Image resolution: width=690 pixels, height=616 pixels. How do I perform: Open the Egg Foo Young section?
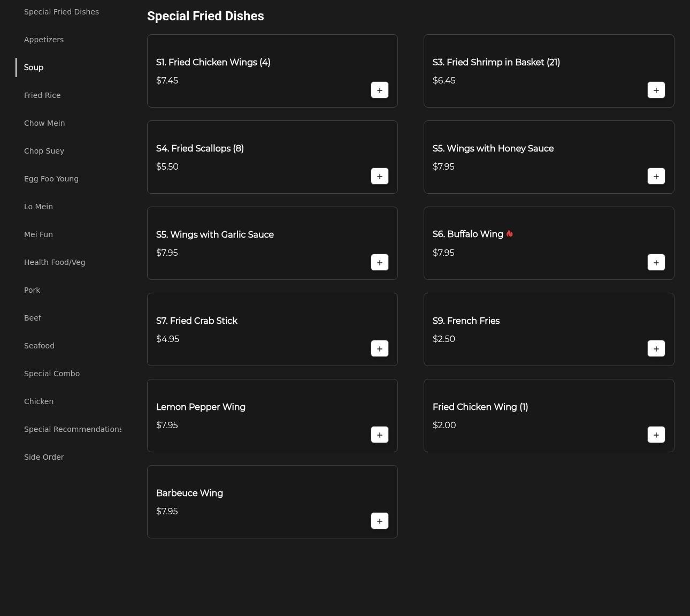pyautogui.click(x=51, y=179)
